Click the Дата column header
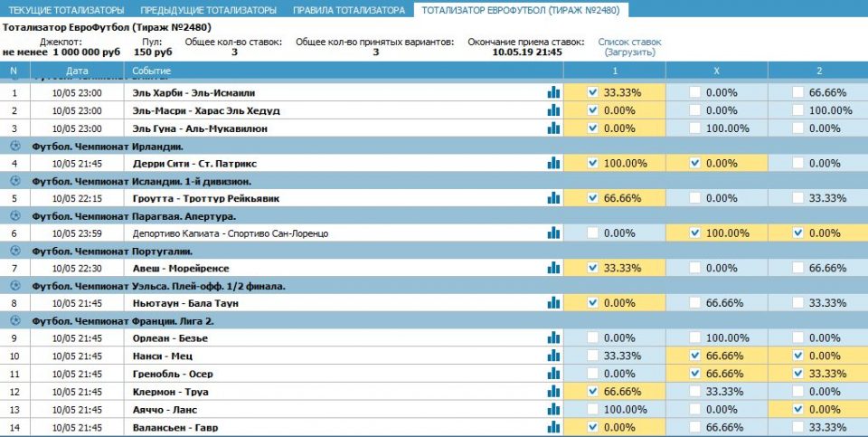This screenshot has width=868, height=437. 77,71
